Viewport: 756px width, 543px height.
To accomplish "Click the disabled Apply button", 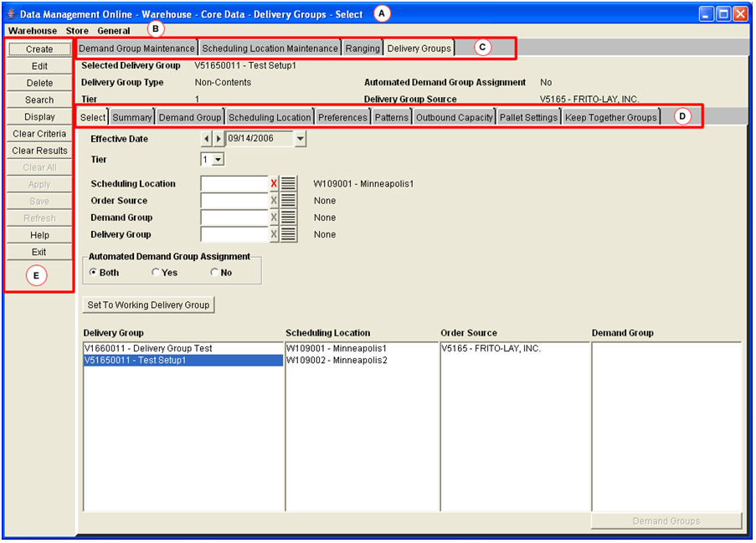I will pyautogui.click(x=39, y=184).
